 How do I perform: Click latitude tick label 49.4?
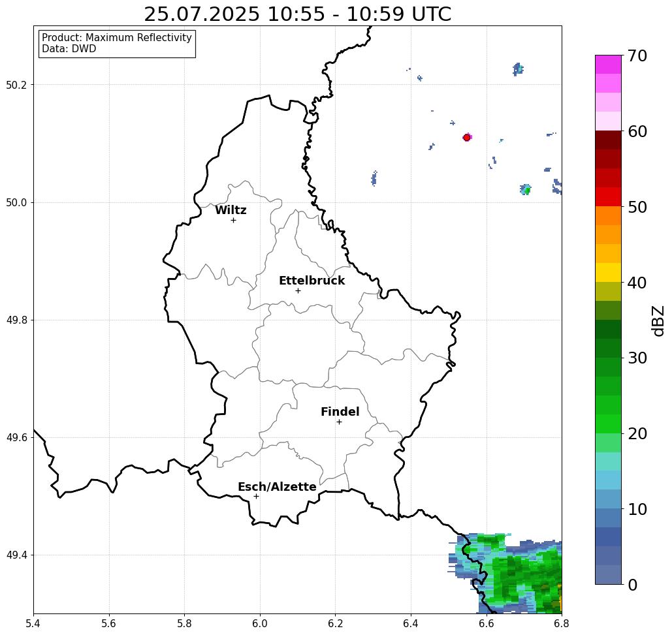point(16,555)
